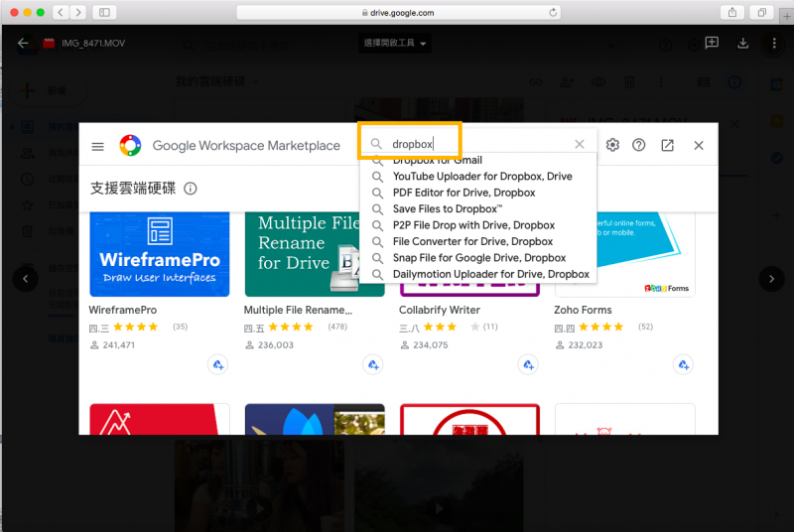Image resolution: width=794 pixels, height=532 pixels.
Task: Open Marketplace settings gear
Action: coord(612,145)
